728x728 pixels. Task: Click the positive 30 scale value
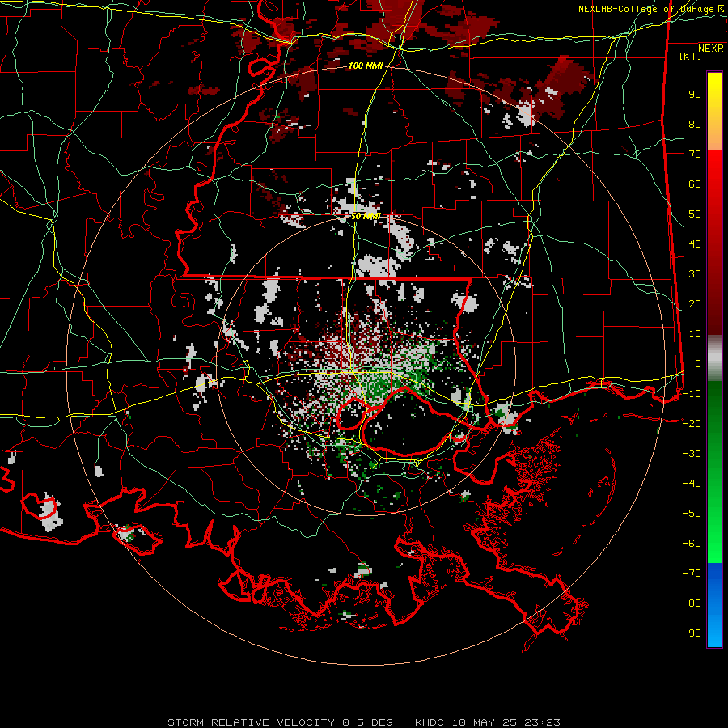coord(695,274)
